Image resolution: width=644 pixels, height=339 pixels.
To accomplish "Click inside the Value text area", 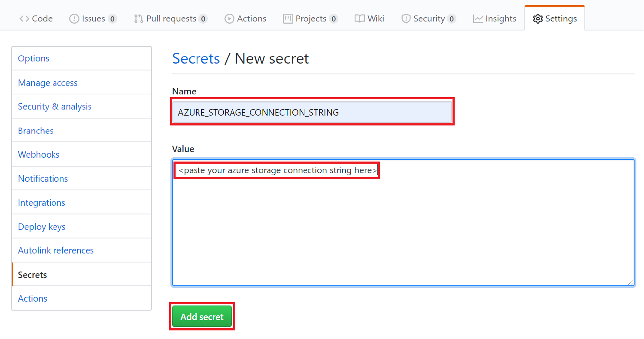I will pos(403,228).
